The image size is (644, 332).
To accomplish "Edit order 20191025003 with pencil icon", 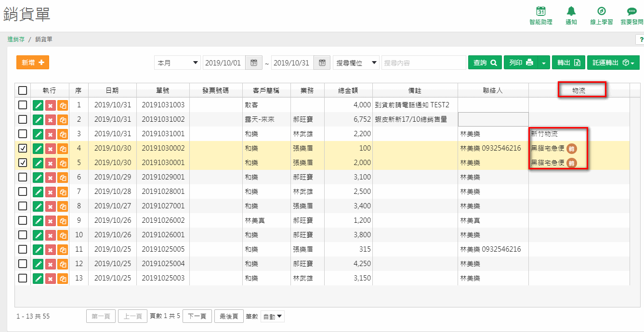I will (x=39, y=278).
